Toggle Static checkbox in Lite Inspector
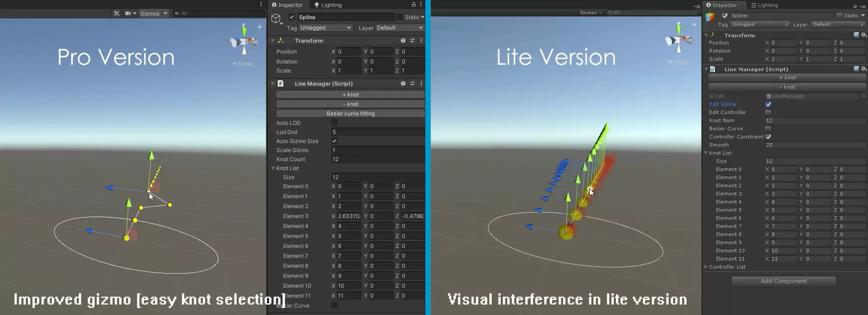 click(839, 15)
